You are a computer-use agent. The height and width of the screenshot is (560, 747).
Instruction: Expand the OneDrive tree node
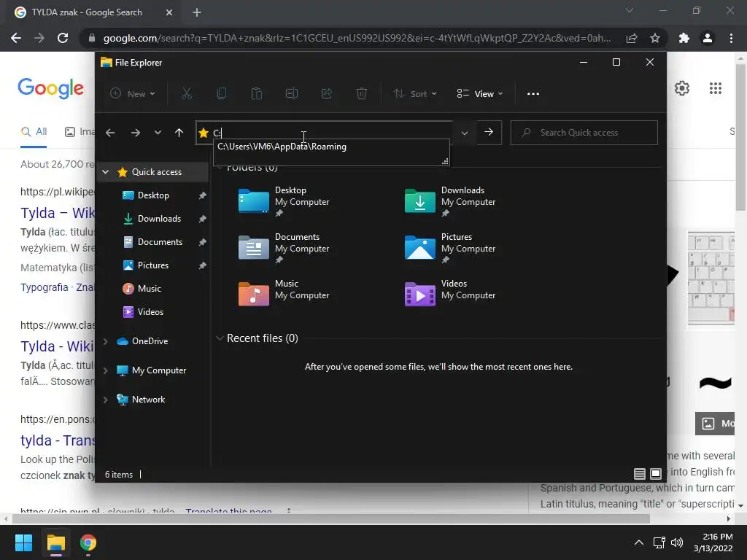tap(106, 341)
